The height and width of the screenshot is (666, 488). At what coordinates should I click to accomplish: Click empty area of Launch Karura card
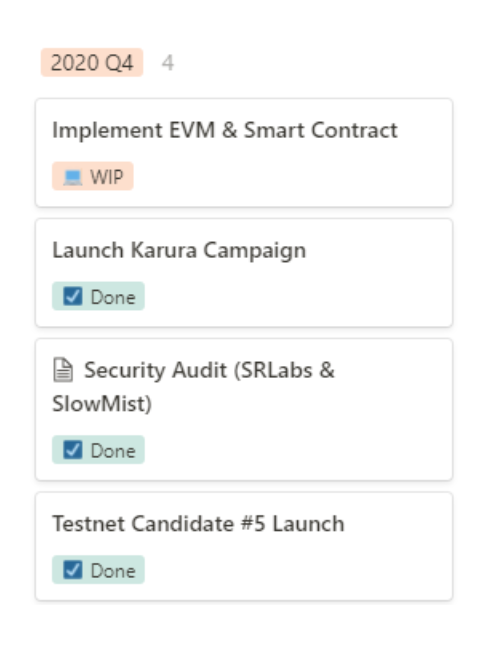297,296
